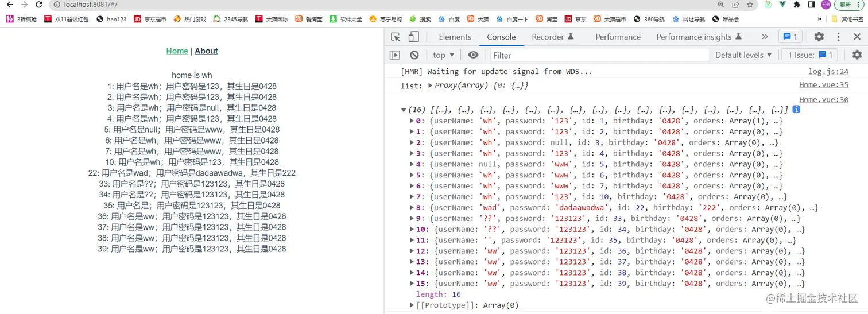Click the browser back arrow
Screen dimensions: 868x314
pos(10,5)
